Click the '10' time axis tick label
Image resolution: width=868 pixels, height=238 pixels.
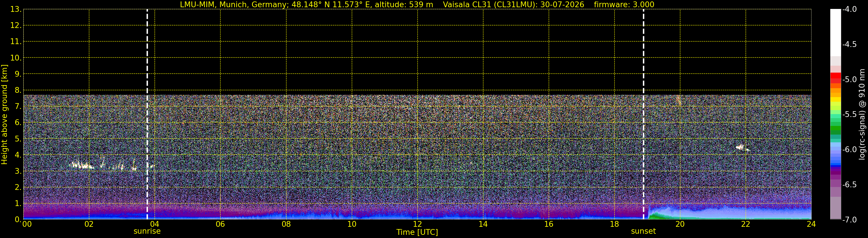point(352,224)
